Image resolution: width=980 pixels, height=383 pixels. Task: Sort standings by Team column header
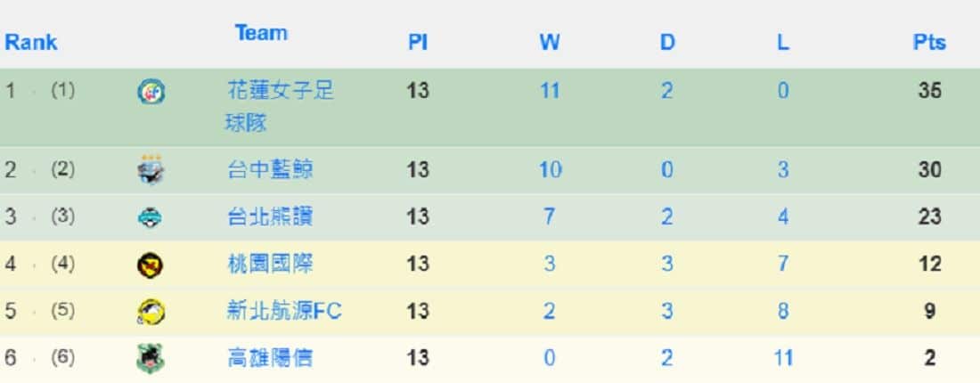(x=261, y=32)
